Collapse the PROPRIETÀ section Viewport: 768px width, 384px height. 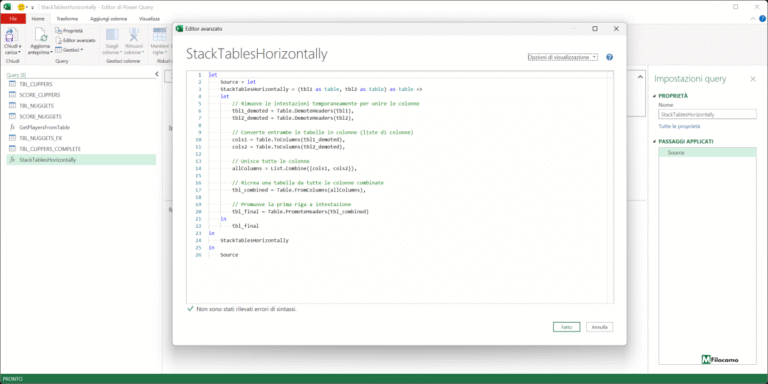click(655, 96)
